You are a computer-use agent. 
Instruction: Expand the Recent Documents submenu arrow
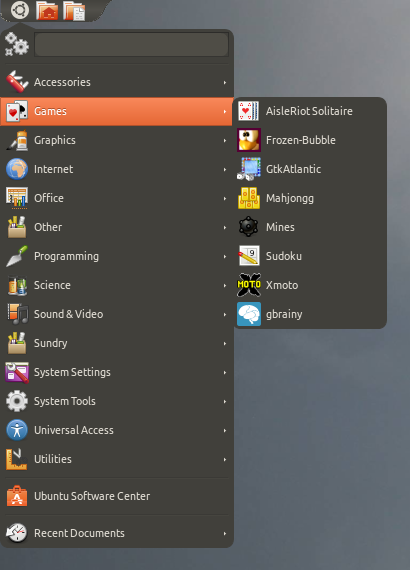click(x=225, y=534)
